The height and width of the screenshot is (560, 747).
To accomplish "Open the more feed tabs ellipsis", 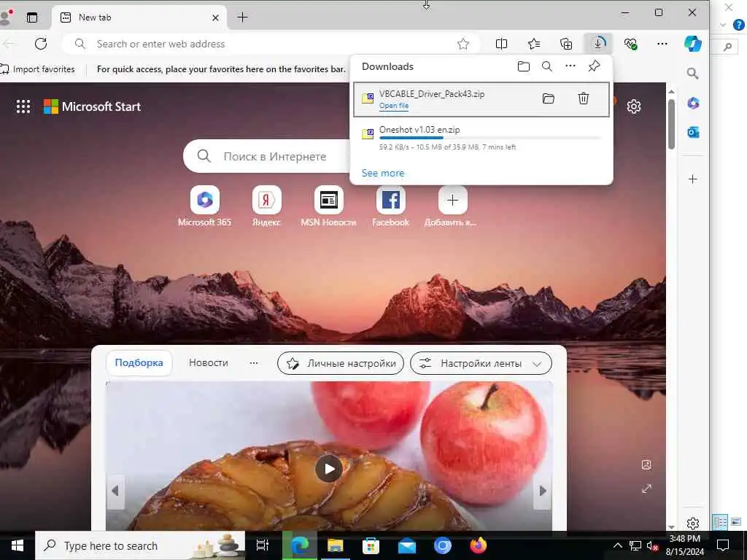I will tap(254, 363).
